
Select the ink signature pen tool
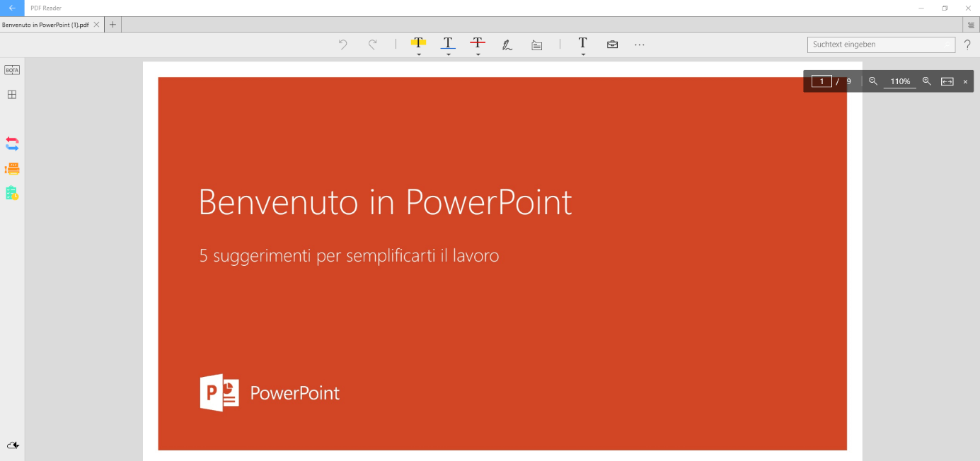[x=507, y=45]
